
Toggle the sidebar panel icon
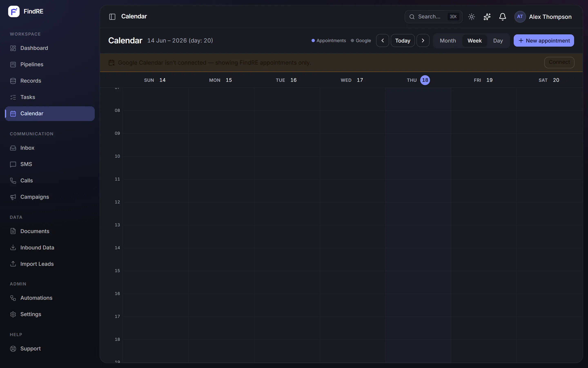(x=112, y=17)
